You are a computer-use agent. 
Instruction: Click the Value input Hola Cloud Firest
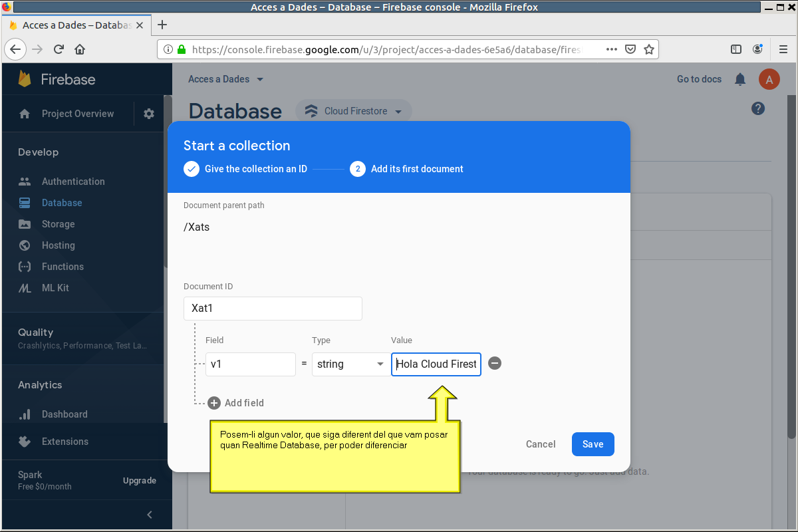(436, 364)
